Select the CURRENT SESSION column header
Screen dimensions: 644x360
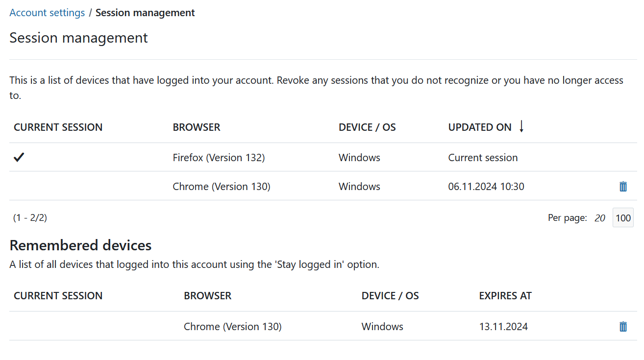pyautogui.click(x=58, y=127)
